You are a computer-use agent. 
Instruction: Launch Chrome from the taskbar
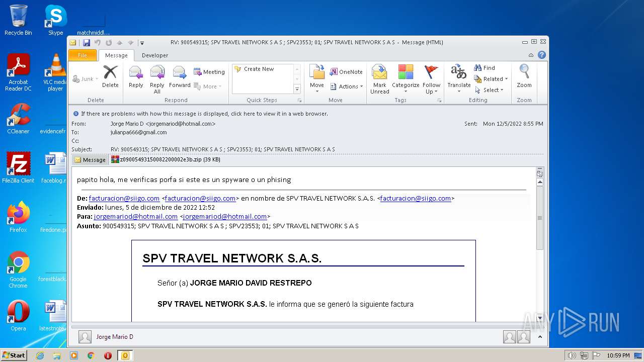pos(91,355)
